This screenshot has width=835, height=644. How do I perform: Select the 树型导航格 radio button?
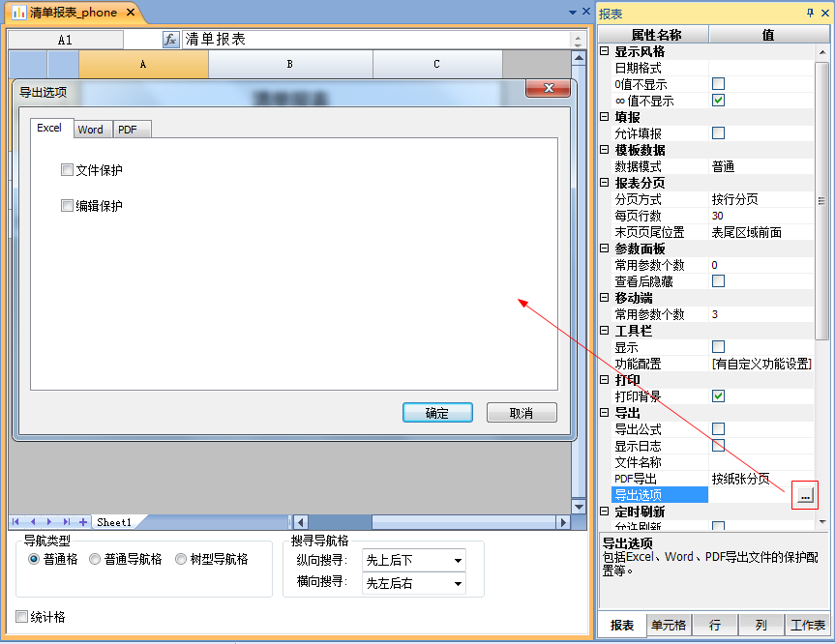tap(181, 559)
